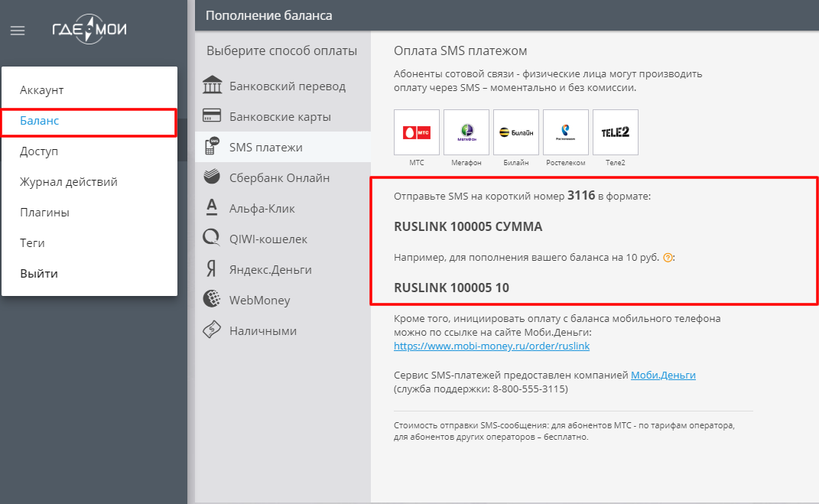This screenshot has height=504, width=819.
Task: Click the WebMoney globe icon
Action: pyautogui.click(x=212, y=299)
